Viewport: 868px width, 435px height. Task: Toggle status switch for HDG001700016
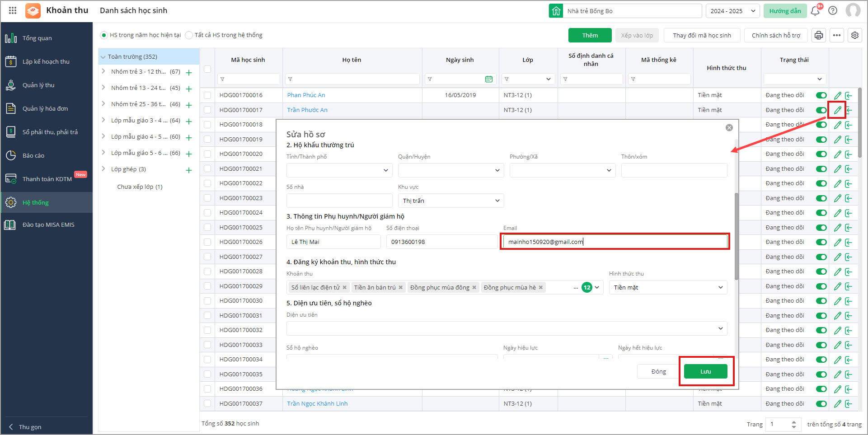pyautogui.click(x=821, y=95)
